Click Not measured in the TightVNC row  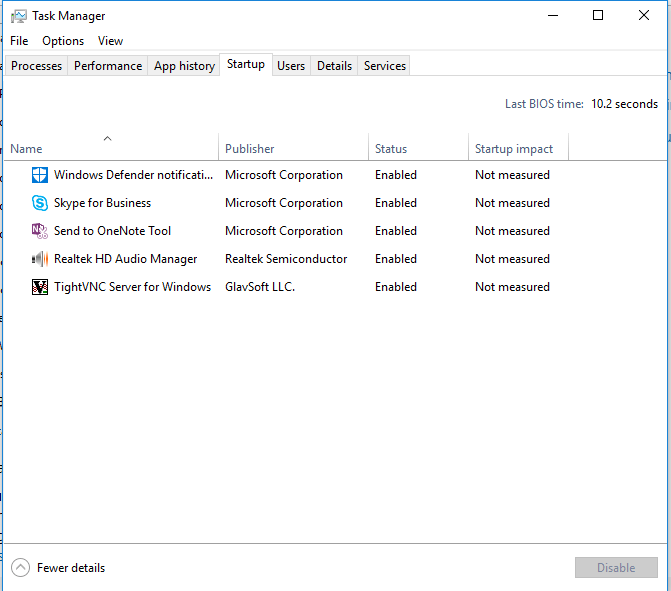click(x=512, y=287)
